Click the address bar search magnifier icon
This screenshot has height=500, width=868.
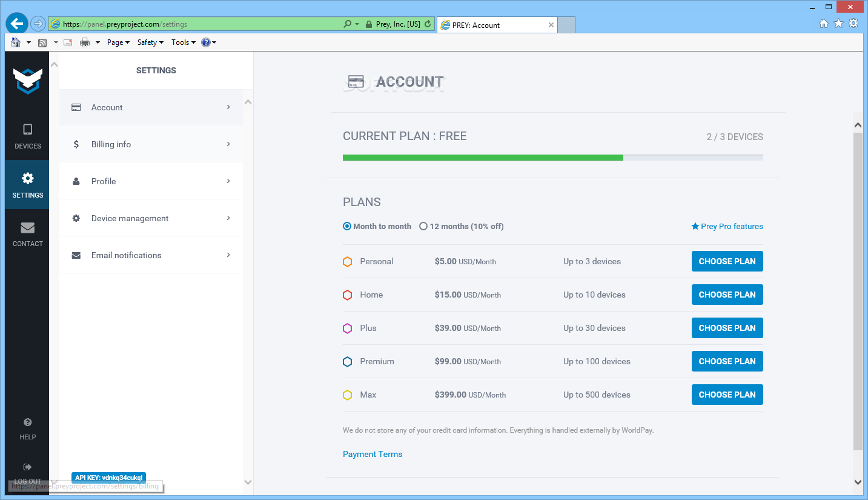(347, 24)
